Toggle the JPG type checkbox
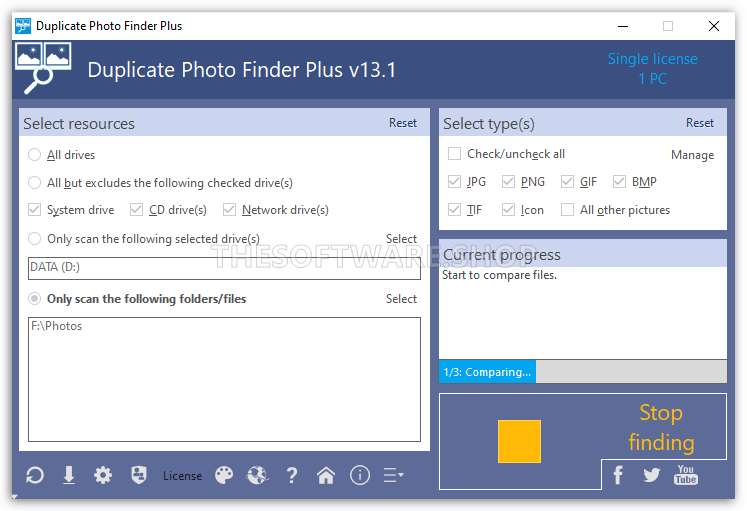 pyautogui.click(x=454, y=181)
